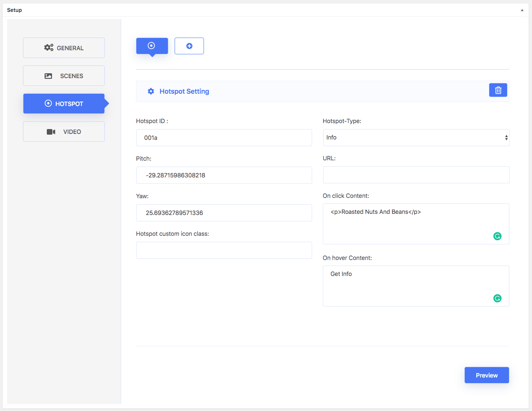Focus the Hotspot custom icon class field
Screen dimensions: 532x411
(224, 250)
